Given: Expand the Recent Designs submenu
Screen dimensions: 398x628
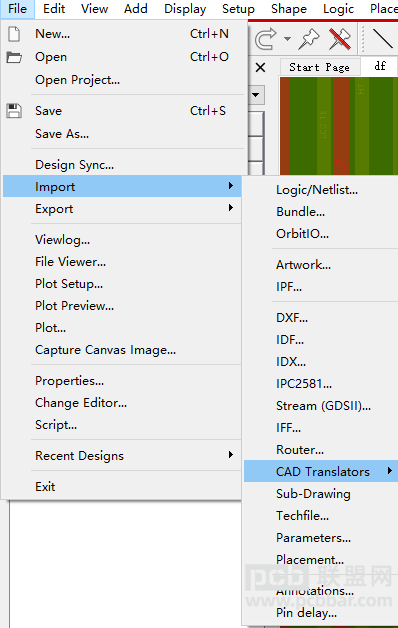Looking at the screenshot, I should click(122, 455).
